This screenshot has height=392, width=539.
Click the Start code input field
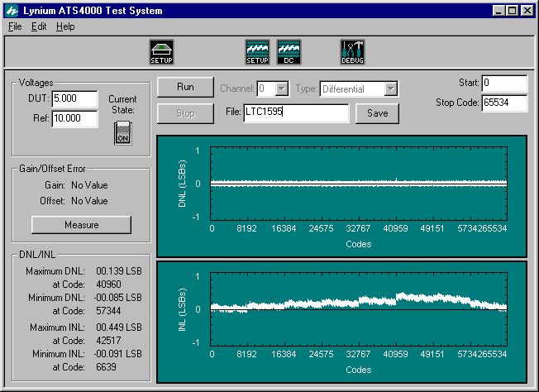504,84
